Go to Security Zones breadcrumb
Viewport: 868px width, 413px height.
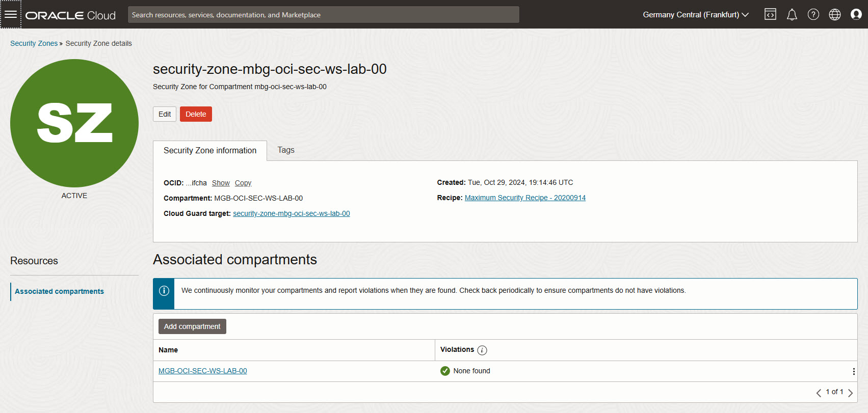pos(34,43)
